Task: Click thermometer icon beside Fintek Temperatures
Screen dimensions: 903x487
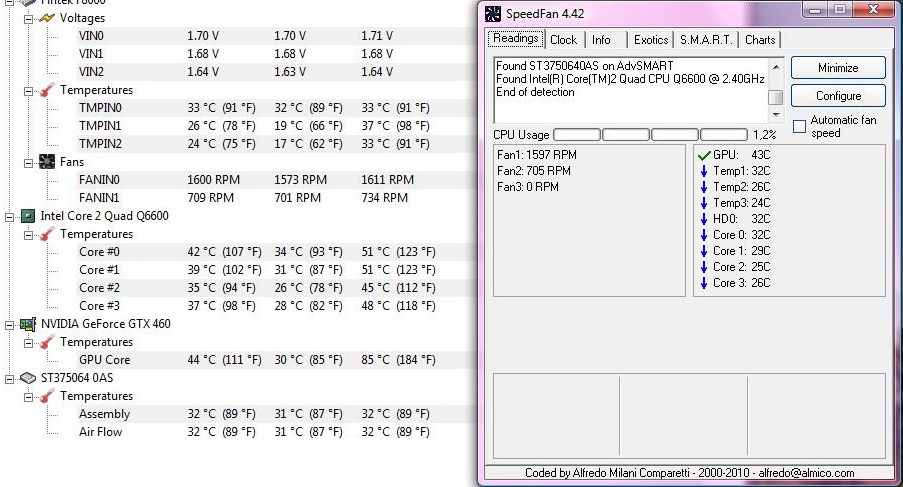Action: [x=47, y=90]
